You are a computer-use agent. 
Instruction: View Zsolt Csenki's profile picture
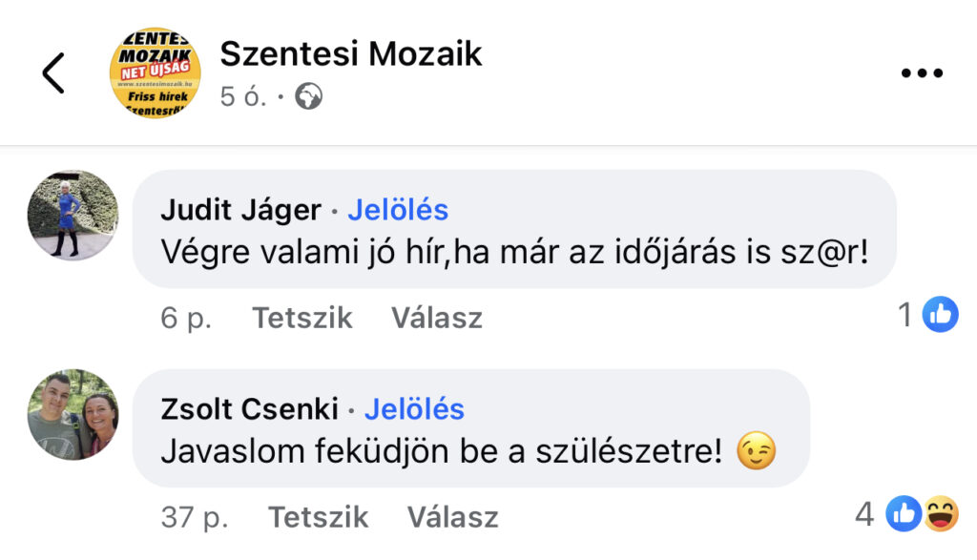pos(73,414)
